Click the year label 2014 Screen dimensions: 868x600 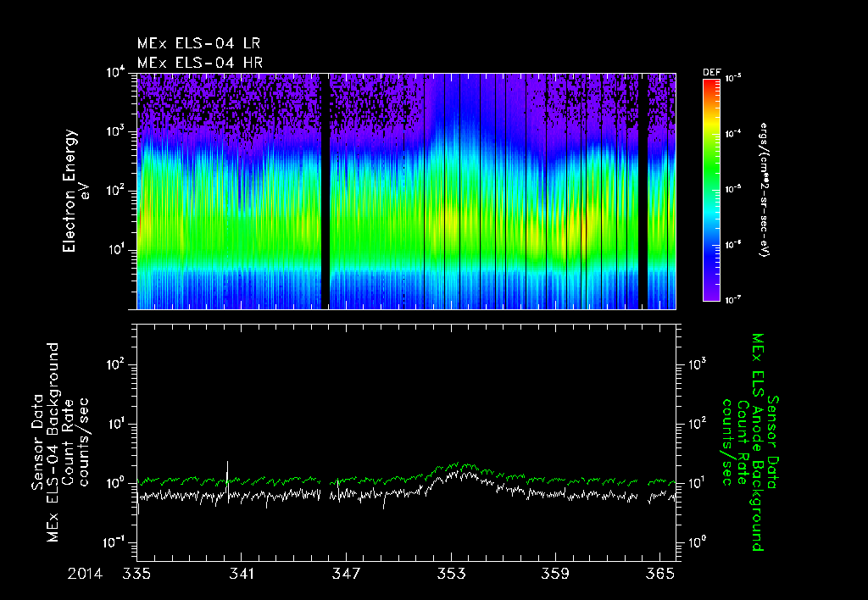[x=86, y=574]
